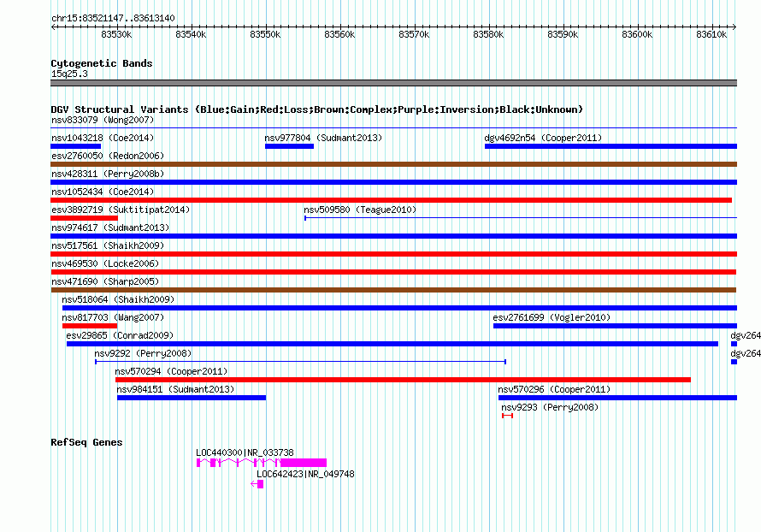Open nsv9293 (Perry2008) label
Screen dimensions: 761x532
click(550, 407)
